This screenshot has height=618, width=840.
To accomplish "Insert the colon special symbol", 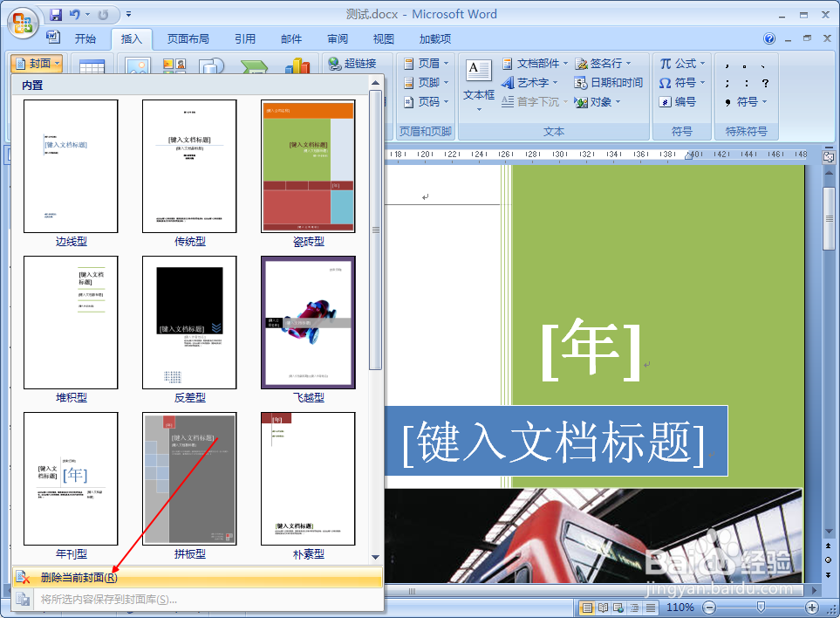I will pyautogui.click(x=747, y=83).
